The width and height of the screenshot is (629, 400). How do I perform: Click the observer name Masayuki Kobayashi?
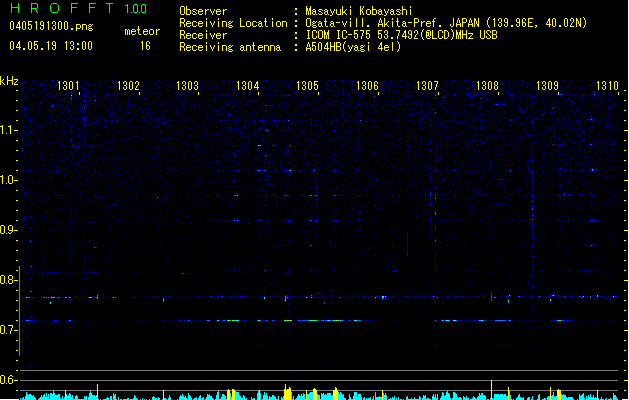click(x=359, y=11)
